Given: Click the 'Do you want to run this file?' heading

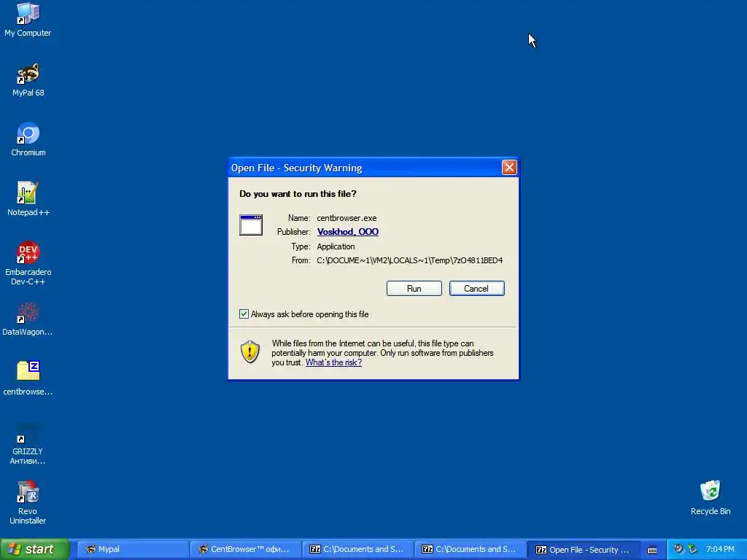Looking at the screenshot, I should coord(298,194).
